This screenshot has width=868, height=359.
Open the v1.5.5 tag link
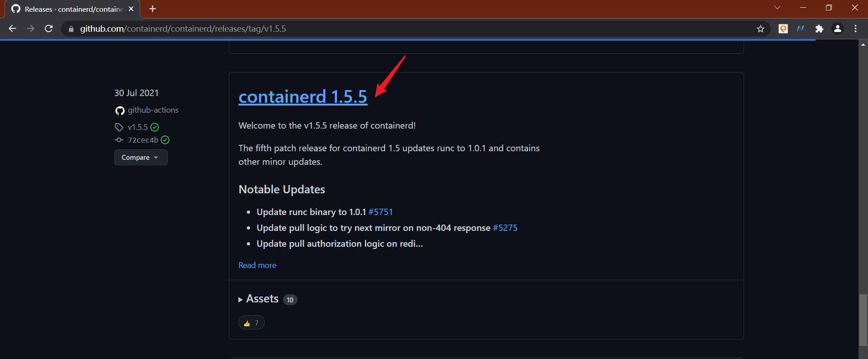(138, 127)
